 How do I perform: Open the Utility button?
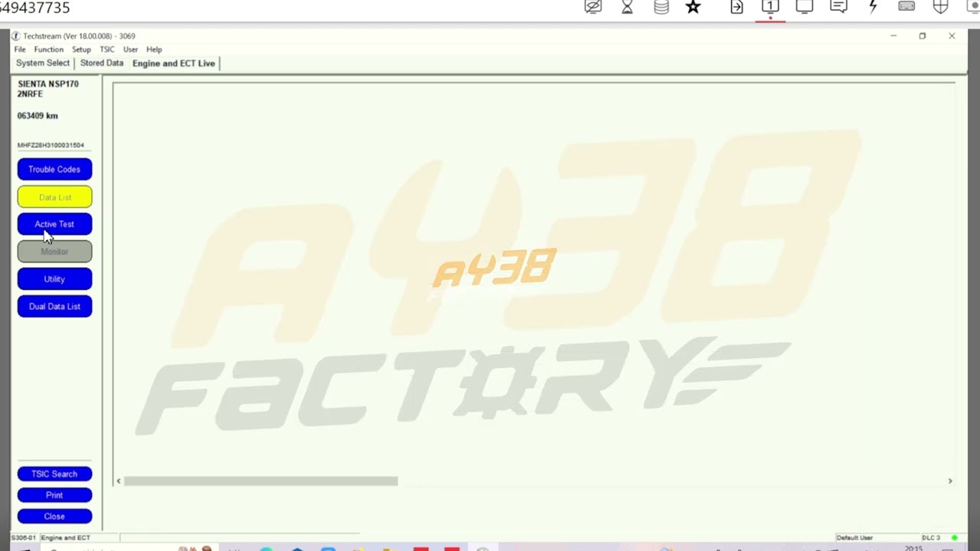coord(54,279)
